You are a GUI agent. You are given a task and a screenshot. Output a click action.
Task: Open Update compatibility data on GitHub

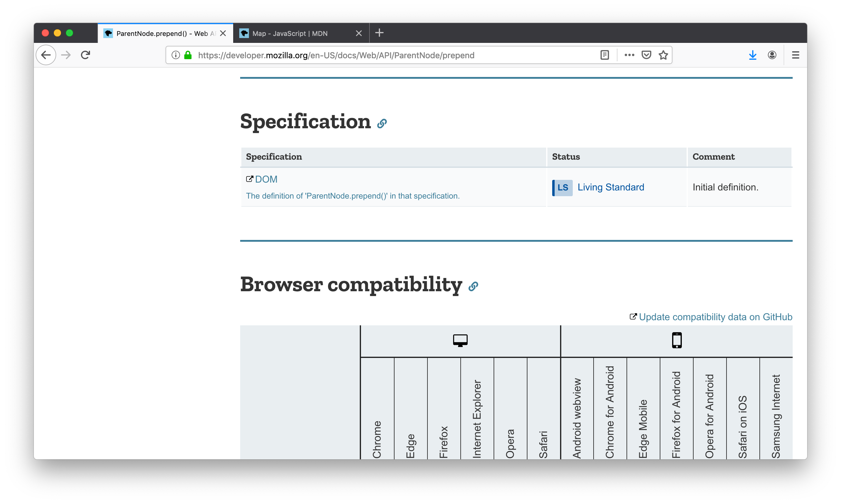715,317
